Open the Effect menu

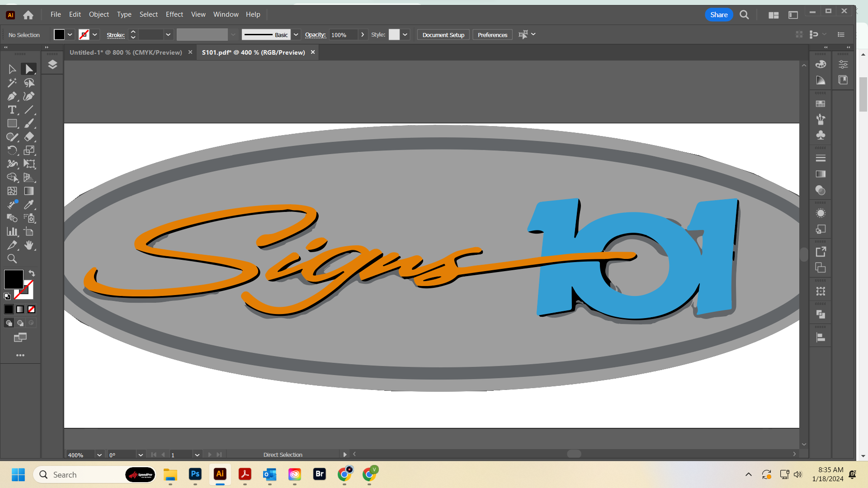tap(175, 14)
